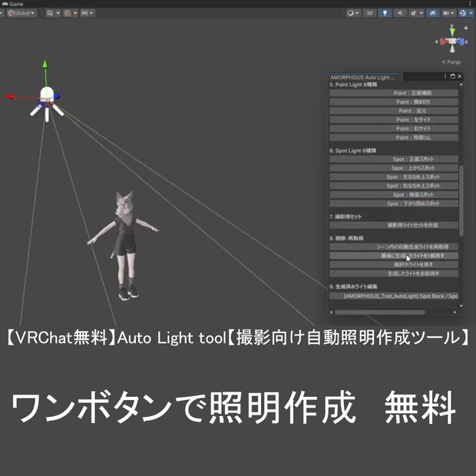Click Point: 左サイド button

[394, 120]
